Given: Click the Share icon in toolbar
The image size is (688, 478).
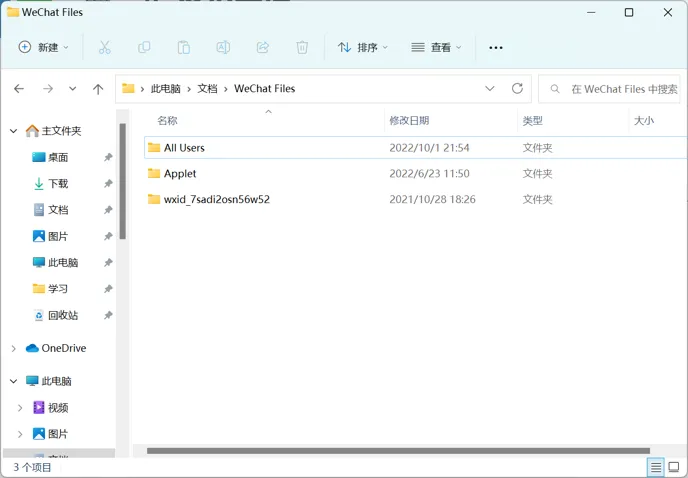Looking at the screenshot, I should click(x=262, y=47).
